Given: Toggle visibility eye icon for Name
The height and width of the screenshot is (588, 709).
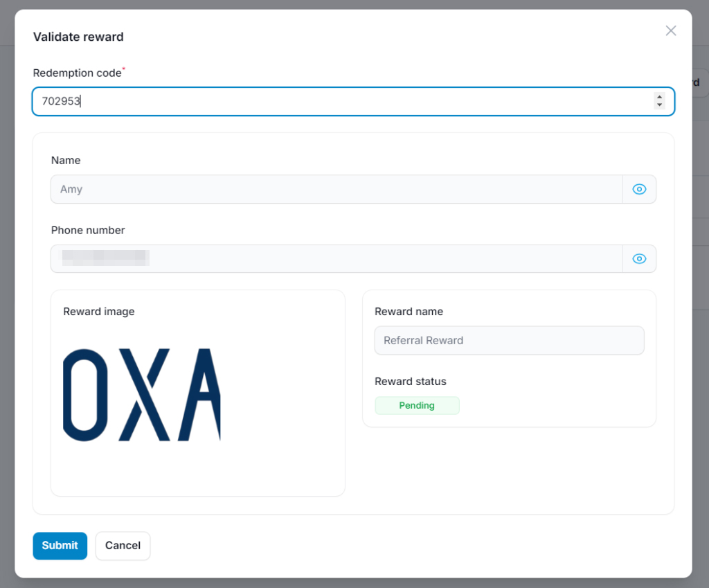Looking at the screenshot, I should pyautogui.click(x=639, y=189).
